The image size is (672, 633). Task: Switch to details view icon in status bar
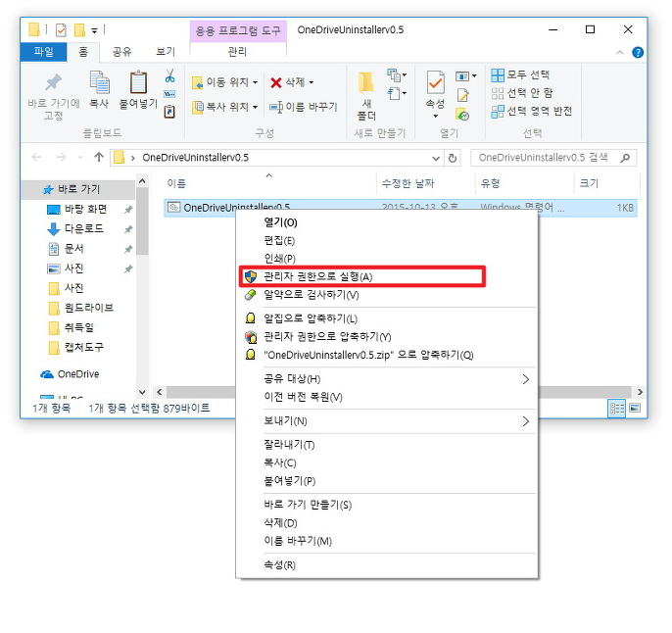point(617,408)
